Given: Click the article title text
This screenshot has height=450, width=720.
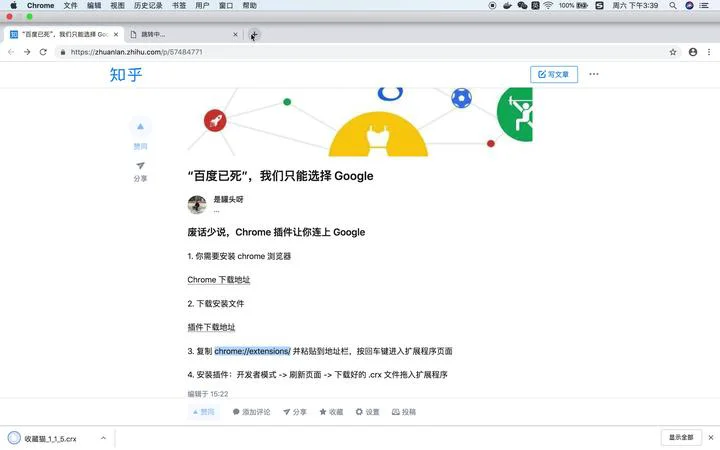Looking at the screenshot, I should coord(280,176).
